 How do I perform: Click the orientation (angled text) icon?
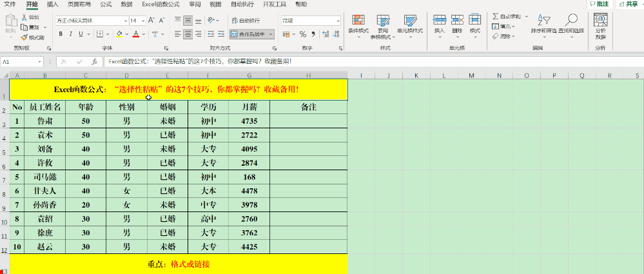pos(211,20)
